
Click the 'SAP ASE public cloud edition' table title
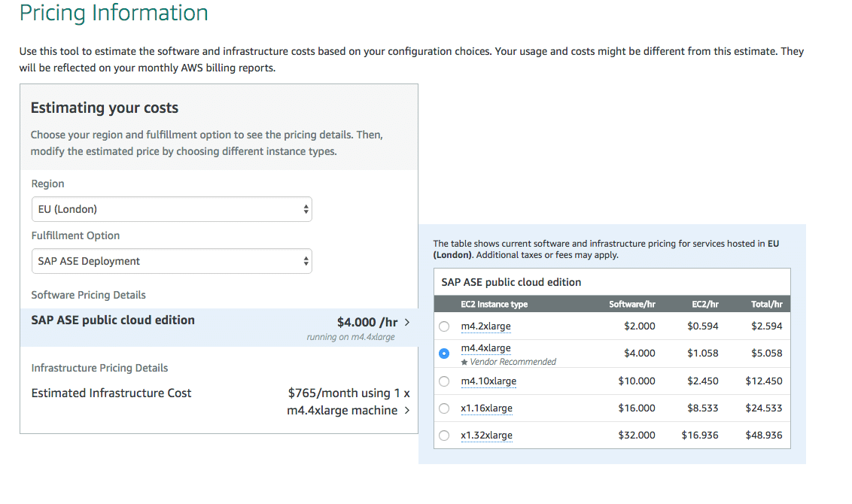(x=511, y=282)
